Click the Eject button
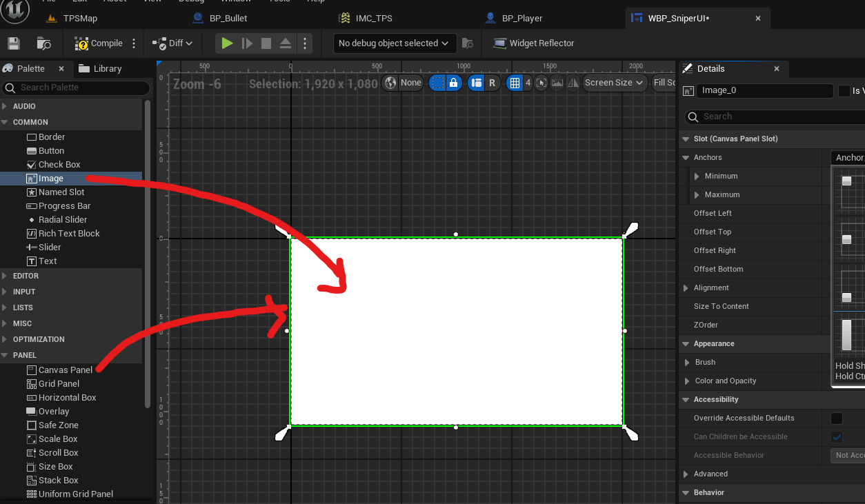The width and height of the screenshot is (865, 504). click(286, 43)
